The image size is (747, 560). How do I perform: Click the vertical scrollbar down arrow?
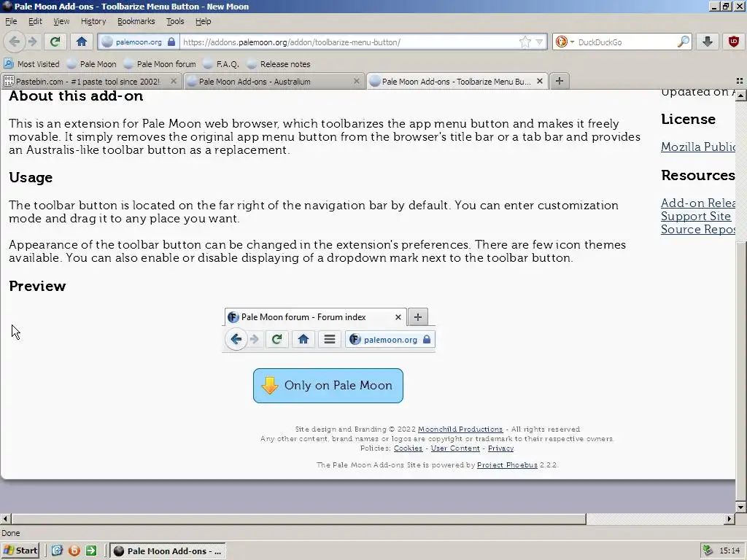(741, 507)
